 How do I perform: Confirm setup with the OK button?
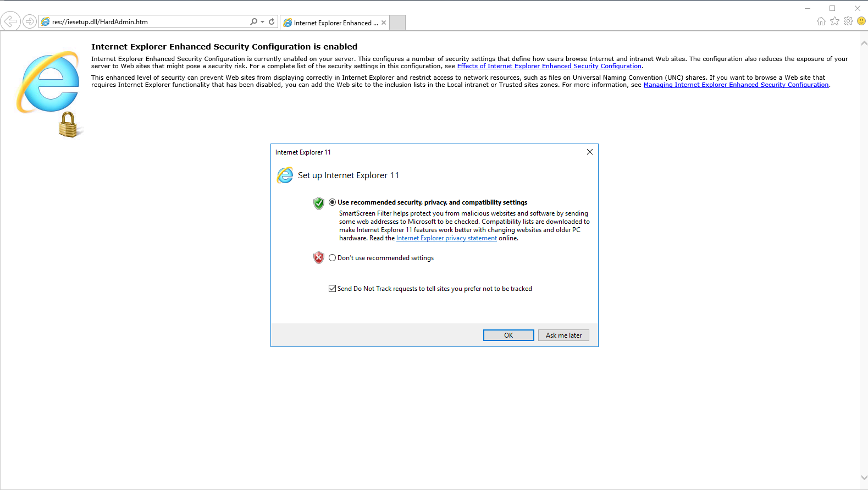pos(508,335)
